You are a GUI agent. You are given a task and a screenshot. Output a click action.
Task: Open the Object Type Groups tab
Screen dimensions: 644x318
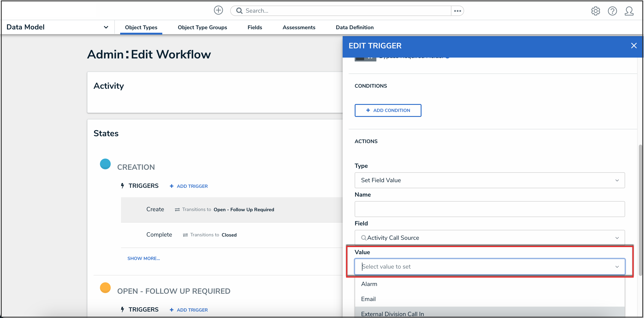click(202, 28)
